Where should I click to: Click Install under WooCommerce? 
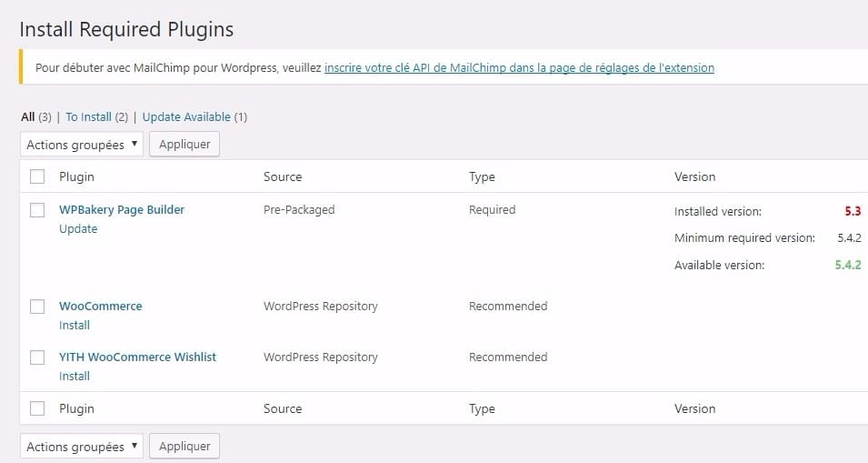(75, 326)
